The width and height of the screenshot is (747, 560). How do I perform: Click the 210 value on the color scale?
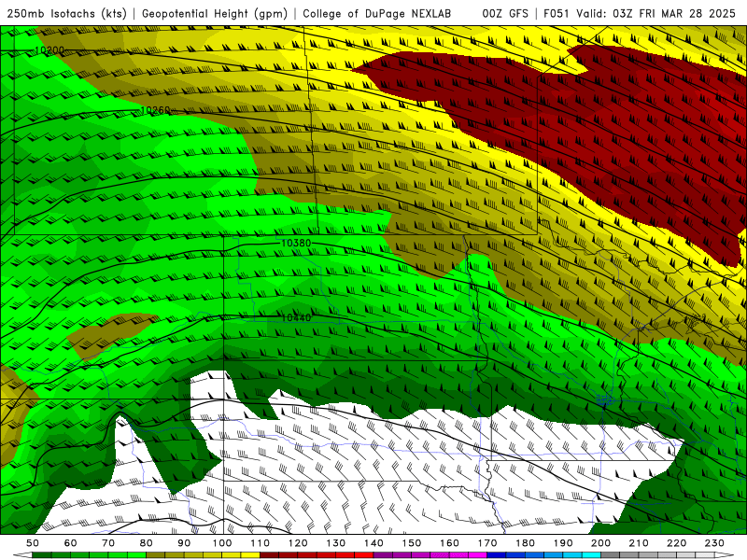coord(639,543)
